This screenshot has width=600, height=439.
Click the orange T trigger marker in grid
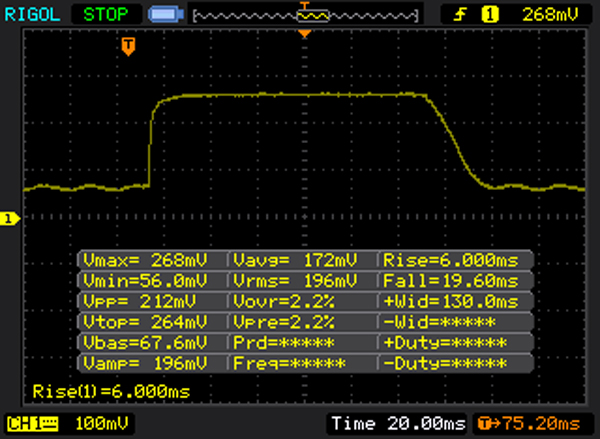point(127,46)
